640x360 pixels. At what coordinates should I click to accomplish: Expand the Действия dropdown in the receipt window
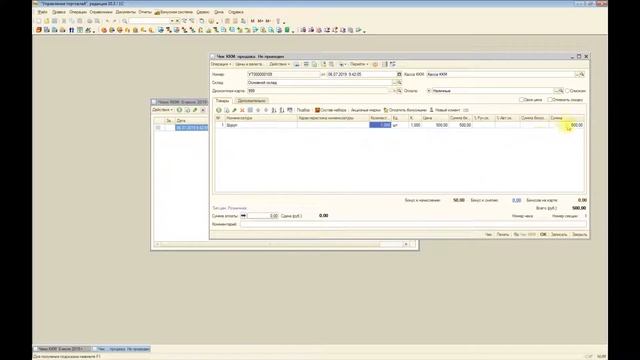click(x=279, y=64)
